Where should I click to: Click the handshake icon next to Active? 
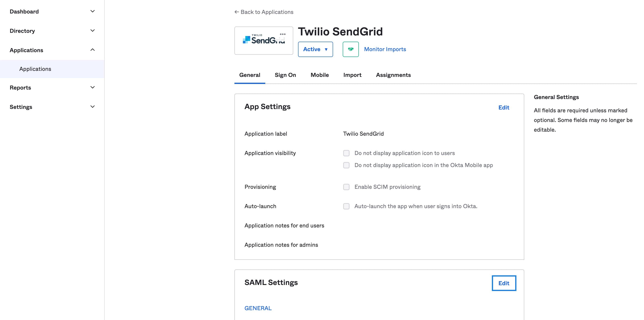(x=351, y=49)
